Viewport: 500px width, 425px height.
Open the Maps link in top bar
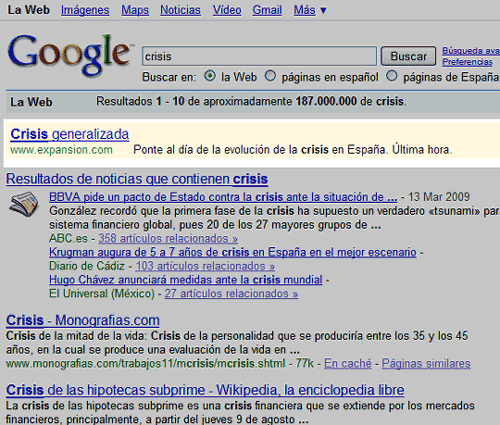click(135, 10)
